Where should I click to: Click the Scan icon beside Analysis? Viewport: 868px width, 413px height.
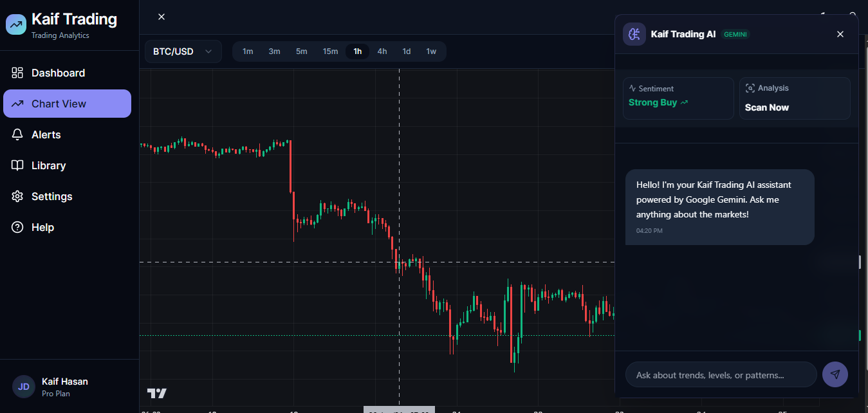(x=750, y=88)
